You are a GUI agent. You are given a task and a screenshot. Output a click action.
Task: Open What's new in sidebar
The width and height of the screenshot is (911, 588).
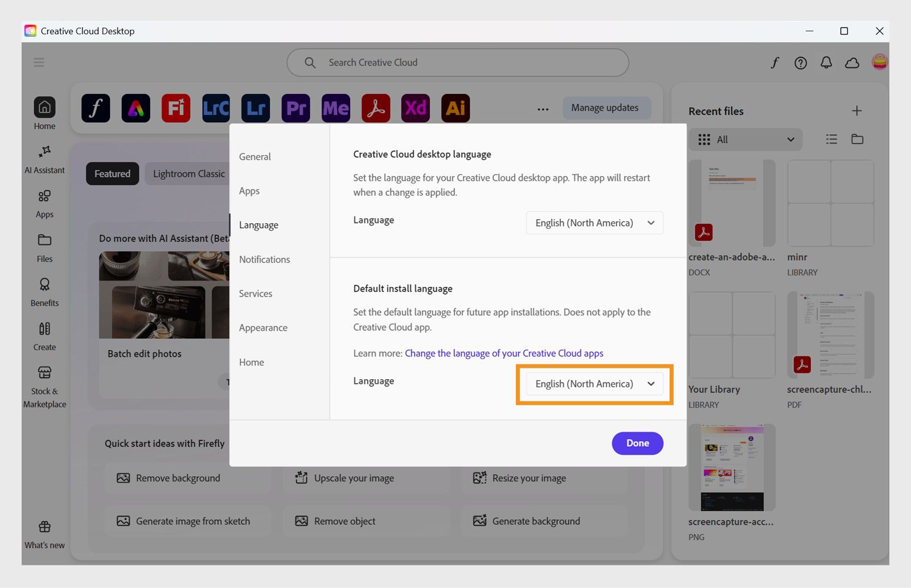point(44,535)
